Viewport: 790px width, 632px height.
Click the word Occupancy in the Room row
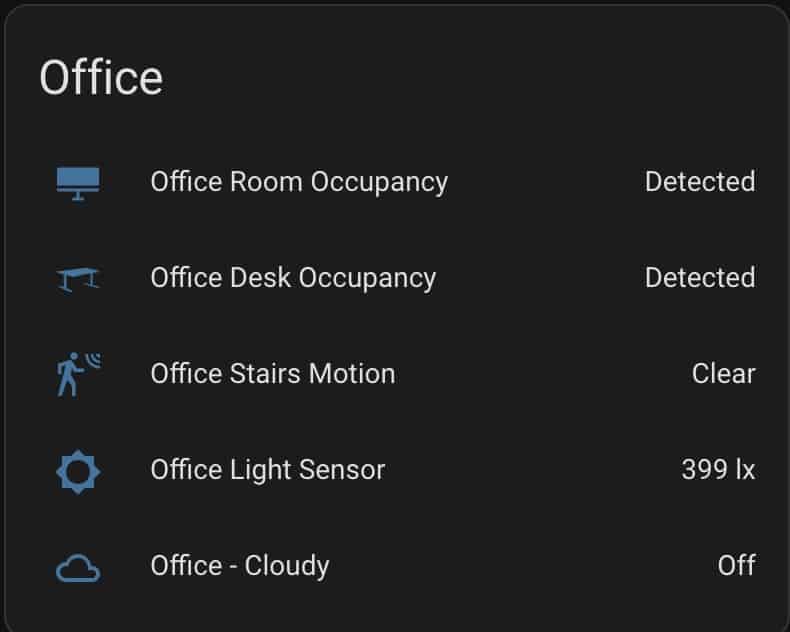pos(379,183)
